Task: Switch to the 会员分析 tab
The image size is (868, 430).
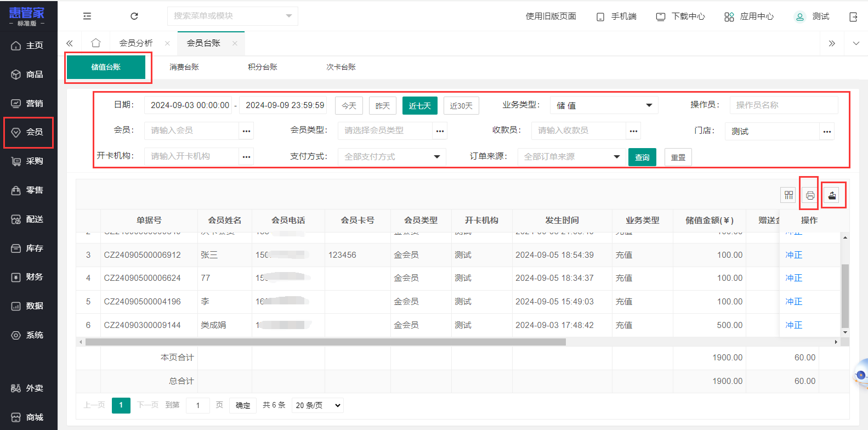Action: pos(136,43)
